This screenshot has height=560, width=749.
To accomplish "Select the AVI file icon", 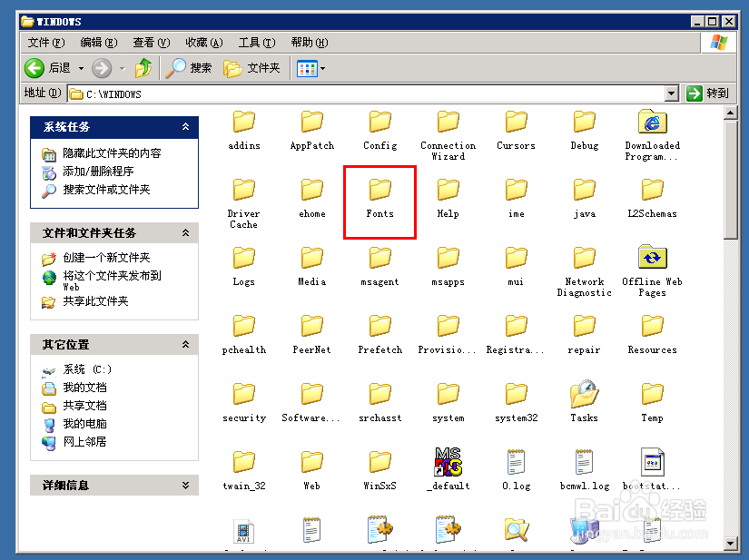I will click(243, 531).
